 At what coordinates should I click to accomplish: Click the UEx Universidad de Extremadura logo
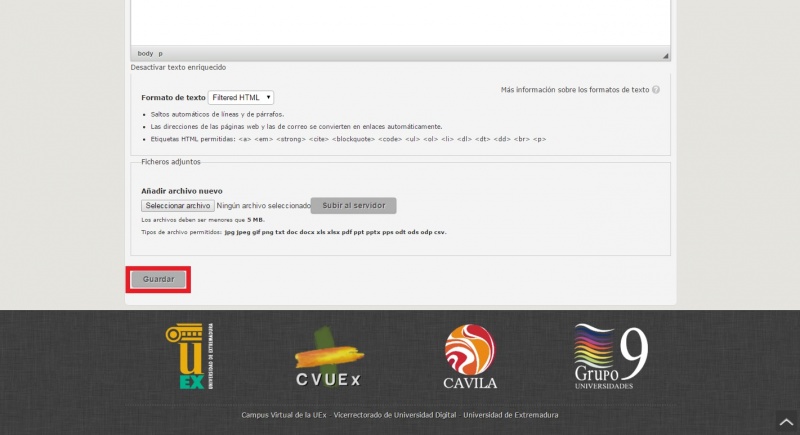189,356
